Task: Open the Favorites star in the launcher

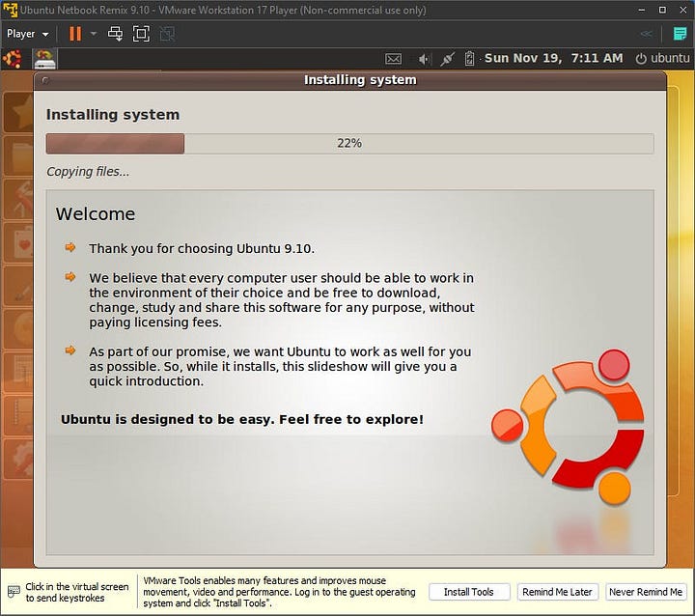Action: click(x=18, y=112)
